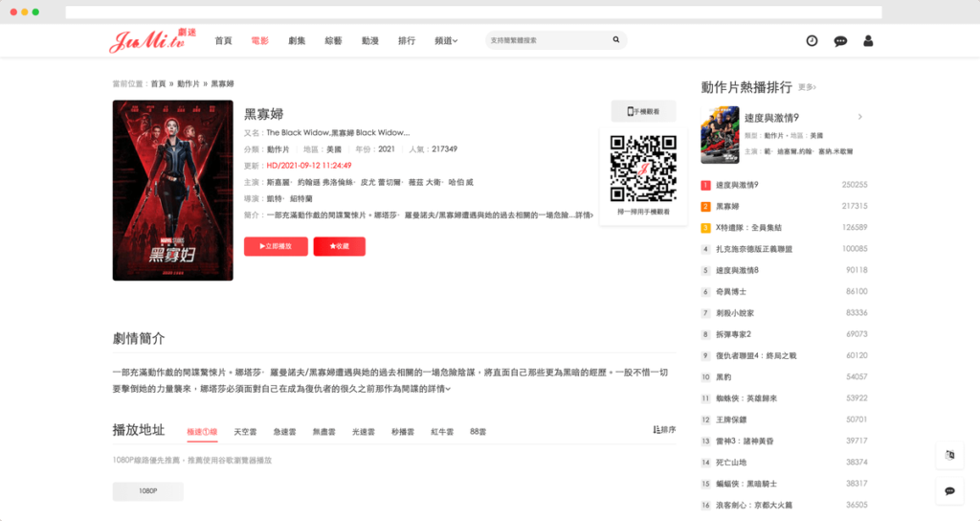Select the 無盡雲 source tab
This screenshot has width=980, height=521.
pos(323,432)
